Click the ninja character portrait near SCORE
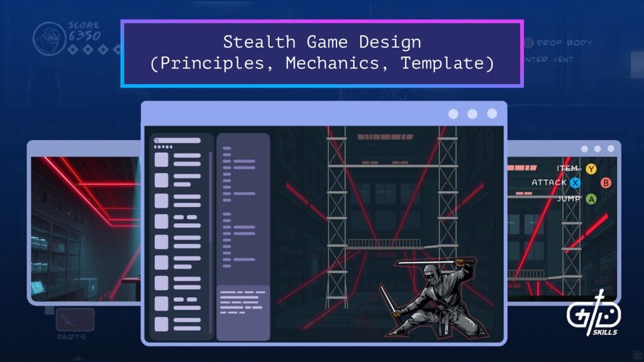 point(48,38)
